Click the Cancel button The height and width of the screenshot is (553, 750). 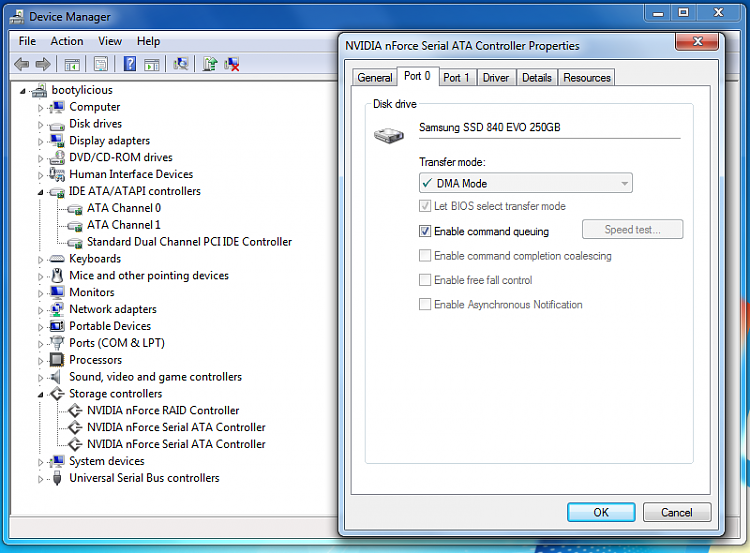click(677, 512)
